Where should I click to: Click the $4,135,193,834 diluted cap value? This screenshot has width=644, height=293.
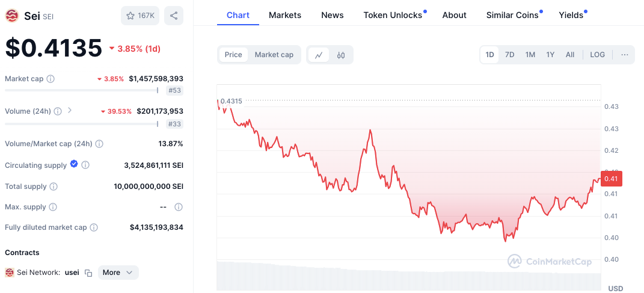pyautogui.click(x=156, y=227)
